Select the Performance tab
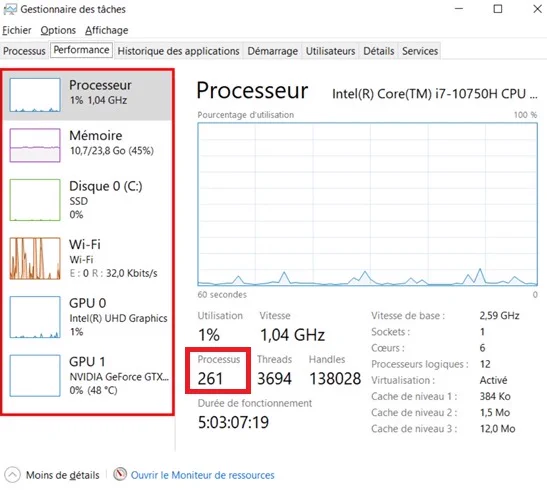 point(81,50)
